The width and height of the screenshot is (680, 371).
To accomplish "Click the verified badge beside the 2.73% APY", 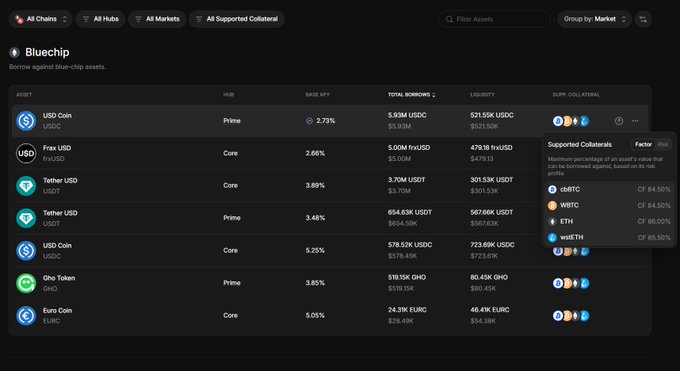I will pos(309,121).
